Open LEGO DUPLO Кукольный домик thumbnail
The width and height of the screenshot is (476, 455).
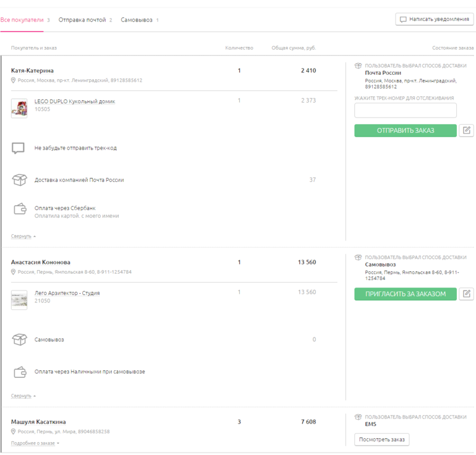(19, 108)
